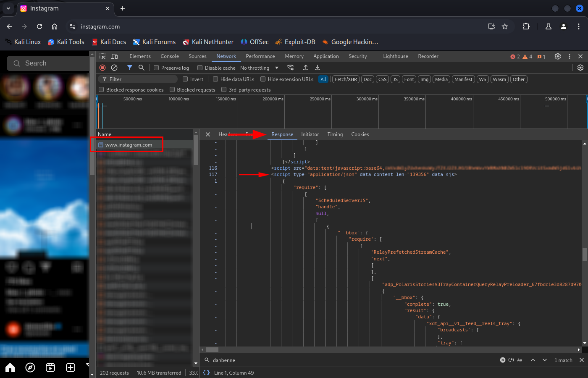Click Instagram new post plus icon
The image size is (588, 378).
point(71,368)
